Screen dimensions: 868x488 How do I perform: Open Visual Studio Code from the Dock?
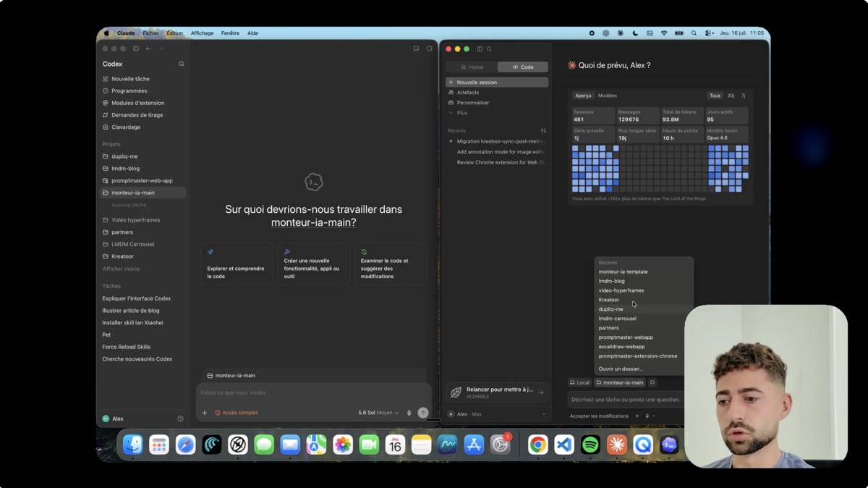[x=564, y=445]
